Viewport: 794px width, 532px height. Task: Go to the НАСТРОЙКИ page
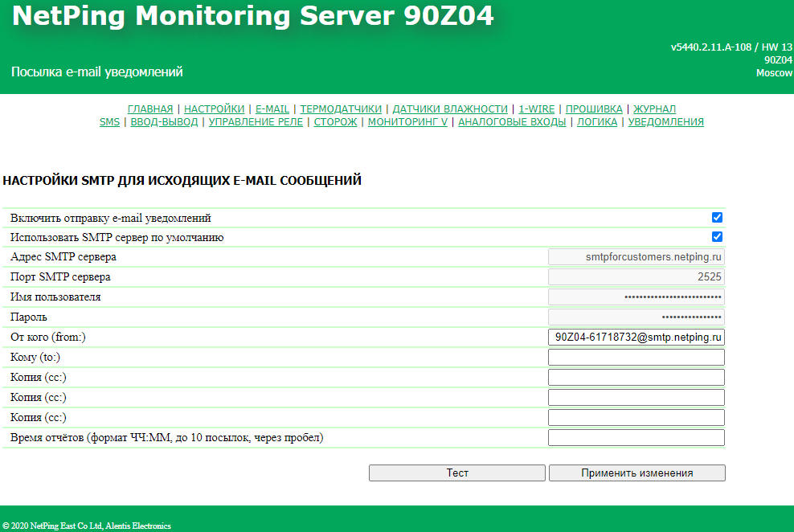point(215,109)
